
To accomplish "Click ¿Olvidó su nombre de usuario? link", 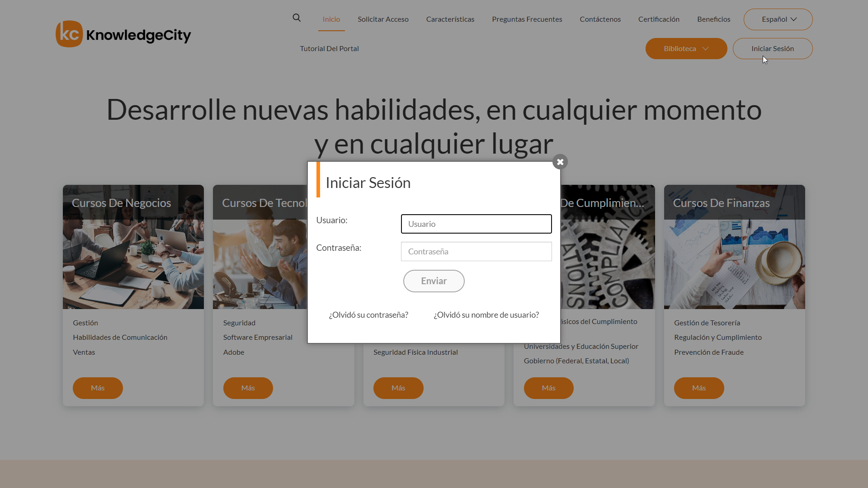I will pyautogui.click(x=486, y=315).
